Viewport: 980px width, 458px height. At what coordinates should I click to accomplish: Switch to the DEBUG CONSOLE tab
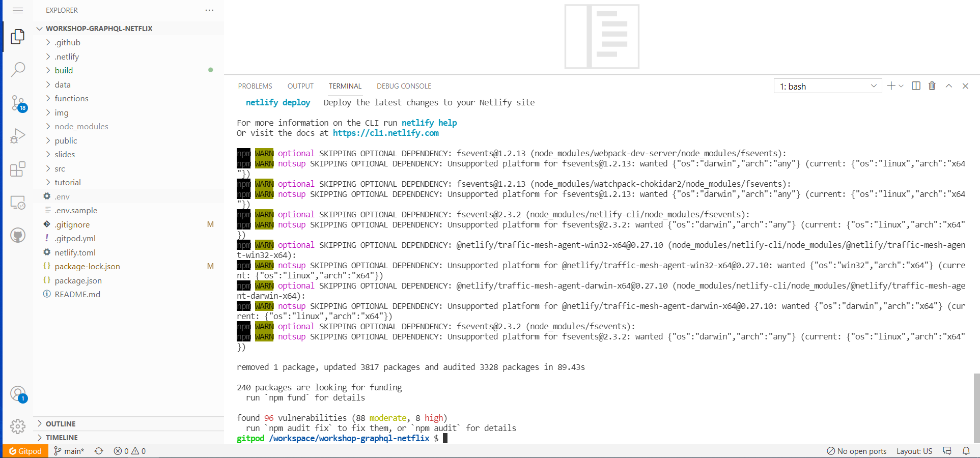[x=403, y=85]
